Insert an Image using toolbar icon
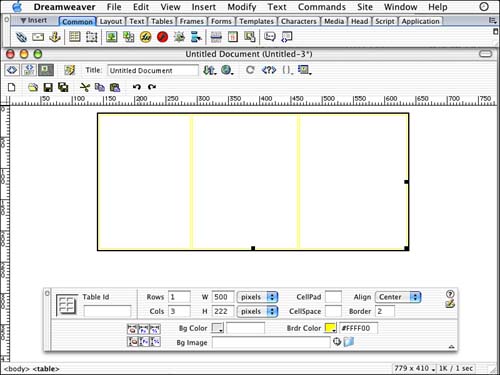The width and height of the screenshot is (500, 375). coord(112,37)
